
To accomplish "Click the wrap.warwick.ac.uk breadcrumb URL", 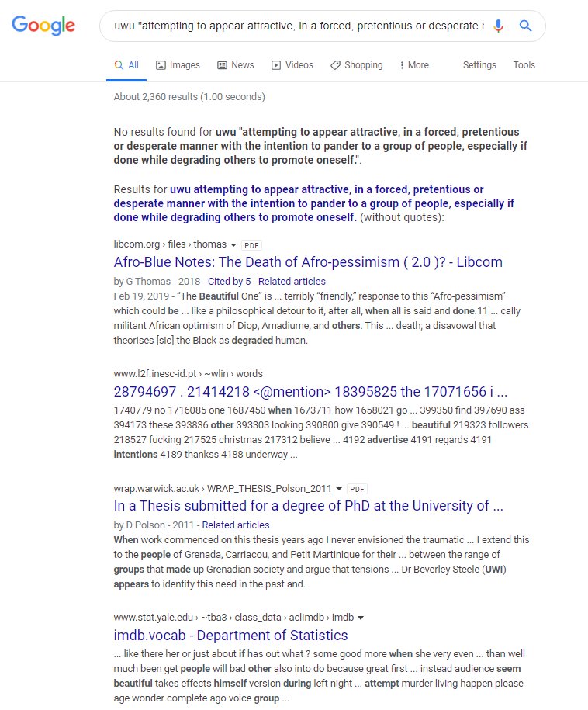I will click(223, 489).
